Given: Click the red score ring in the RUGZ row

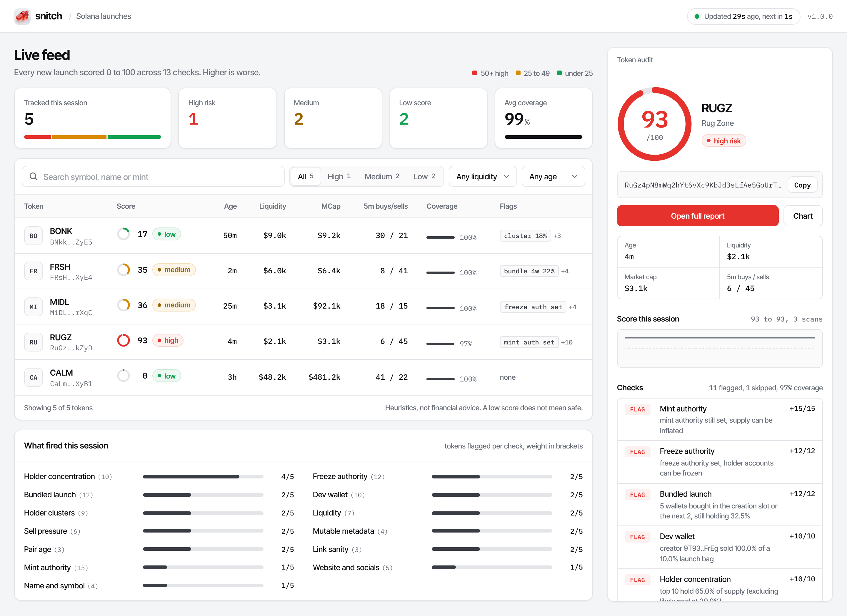Looking at the screenshot, I should pyautogui.click(x=124, y=340).
